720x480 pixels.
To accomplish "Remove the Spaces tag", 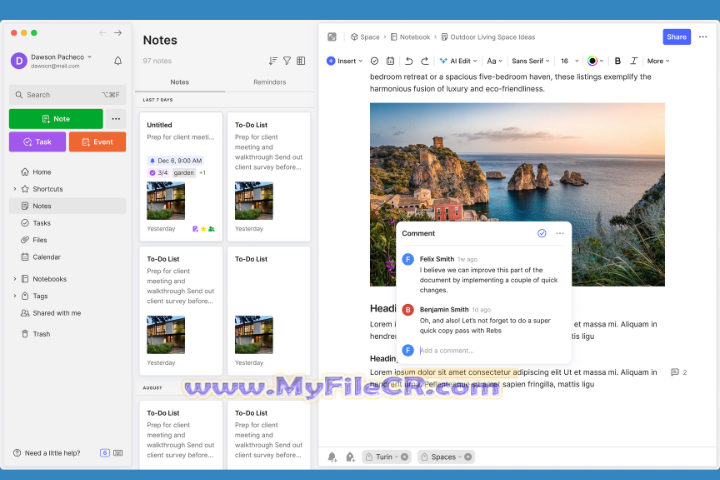I will (x=468, y=457).
